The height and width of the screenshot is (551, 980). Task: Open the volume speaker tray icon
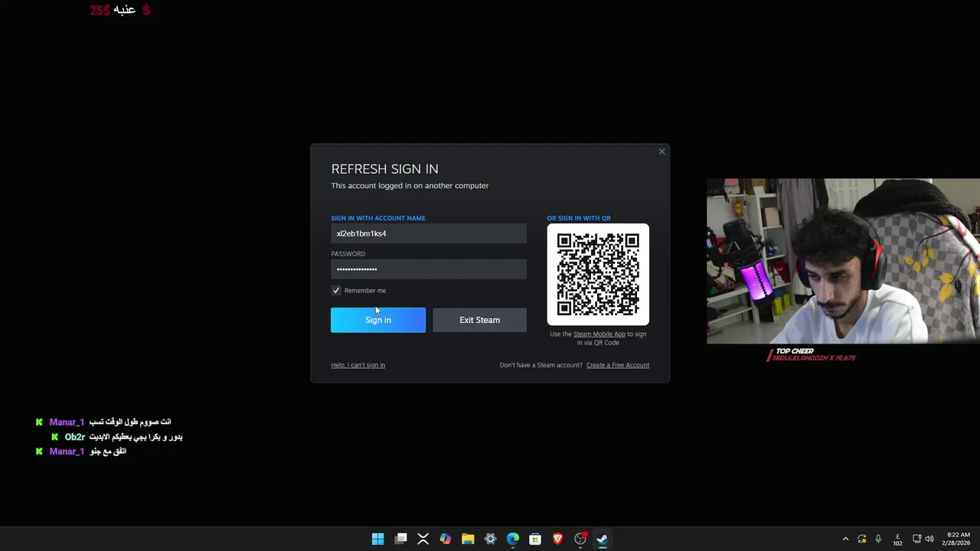(x=929, y=539)
